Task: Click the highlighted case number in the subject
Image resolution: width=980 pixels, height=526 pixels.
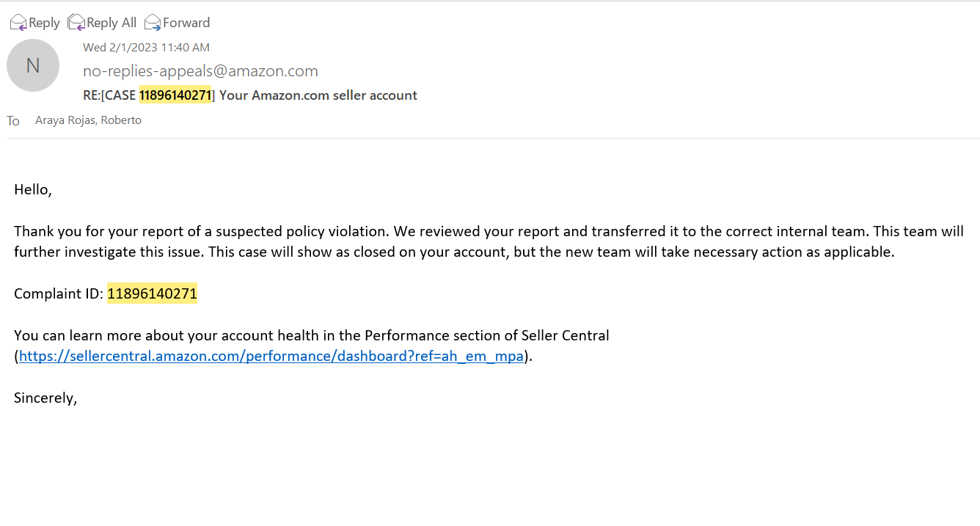Action: coord(175,95)
